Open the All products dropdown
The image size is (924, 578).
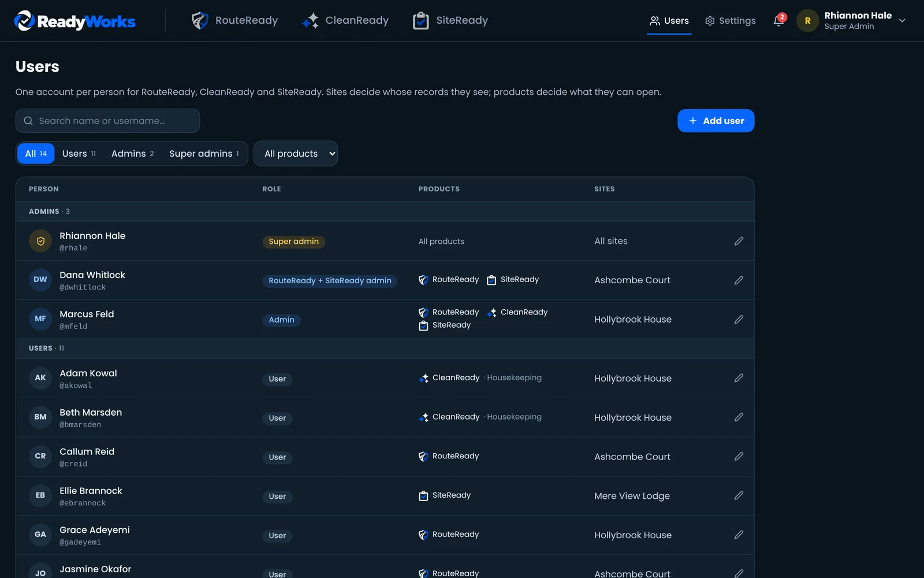[296, 154]
